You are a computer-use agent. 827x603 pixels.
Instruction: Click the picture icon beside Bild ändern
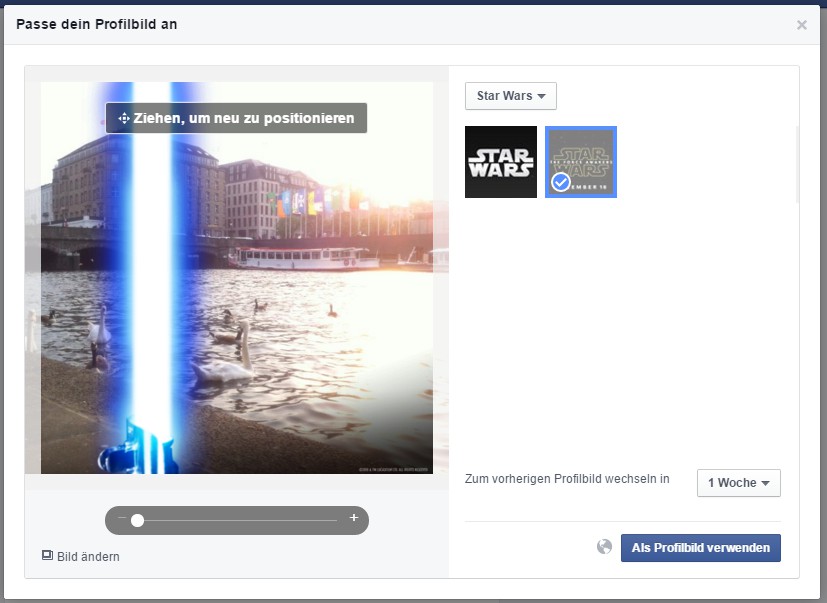coord(47,555)
